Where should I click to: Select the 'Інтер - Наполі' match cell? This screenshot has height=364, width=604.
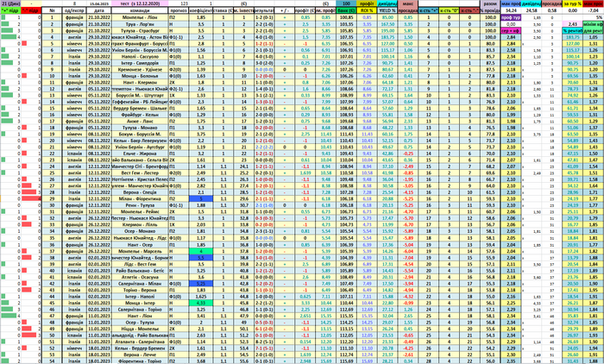pyautogui.click(x=140, y=296)
